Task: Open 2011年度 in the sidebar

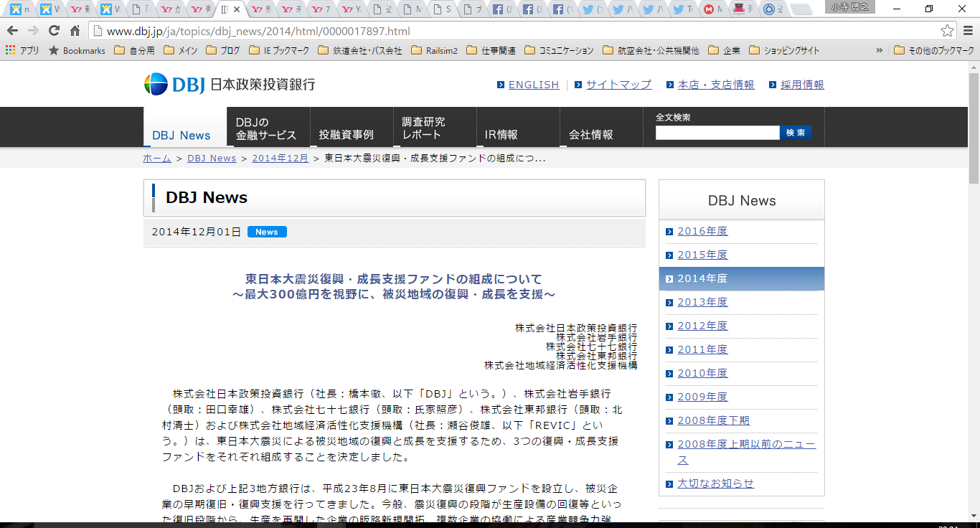Action: point(702,349)
